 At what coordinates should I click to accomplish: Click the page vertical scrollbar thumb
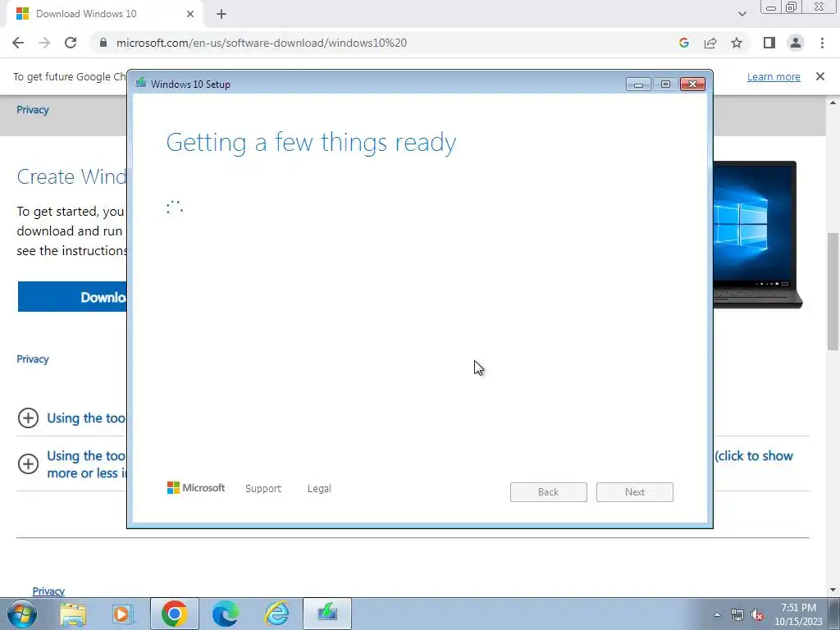click(833, 292)
